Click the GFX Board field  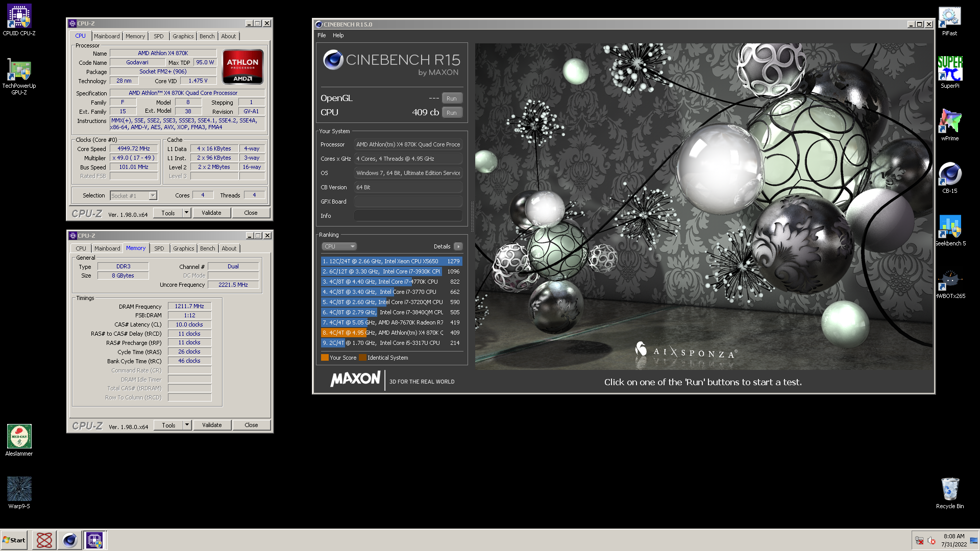[408, 202]
